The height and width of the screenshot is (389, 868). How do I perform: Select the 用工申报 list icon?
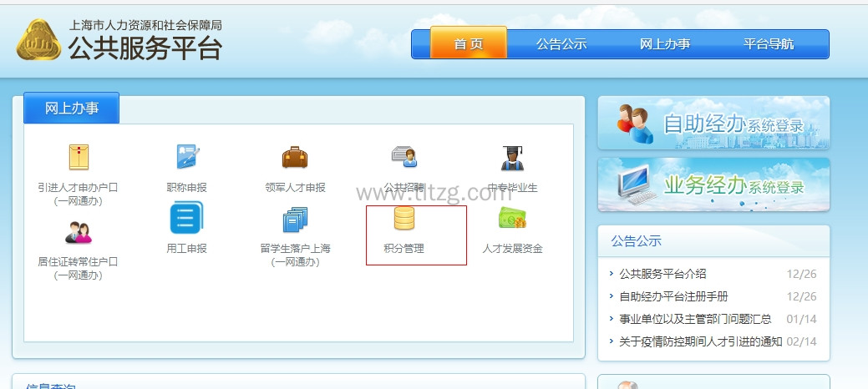tap(186, 219)
